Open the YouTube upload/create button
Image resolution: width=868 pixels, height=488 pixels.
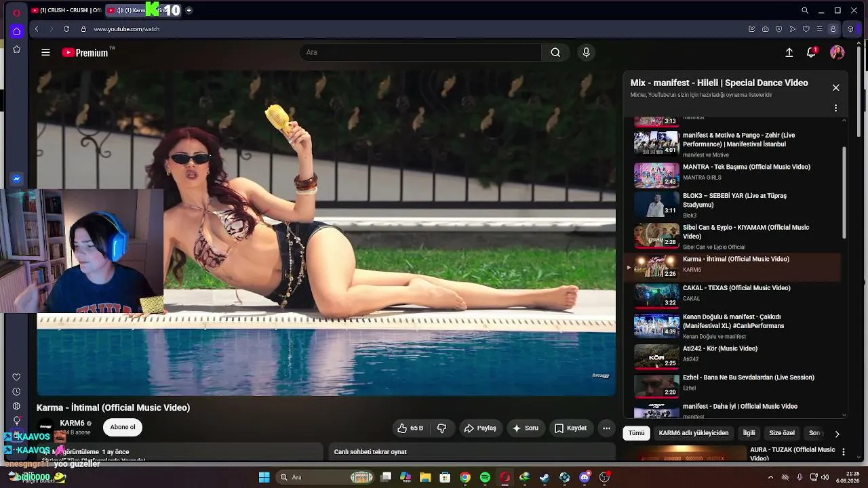(789, 52)
